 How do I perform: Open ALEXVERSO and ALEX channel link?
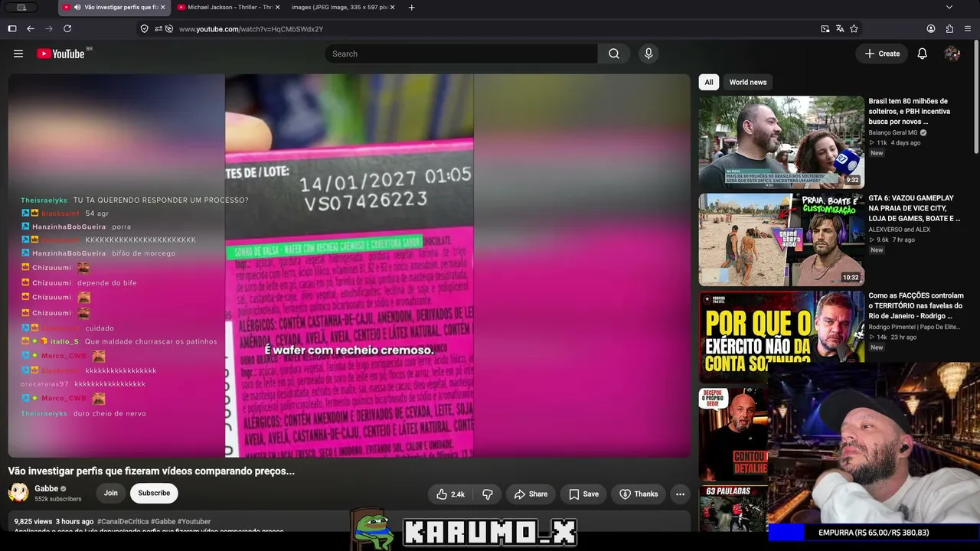899,229
